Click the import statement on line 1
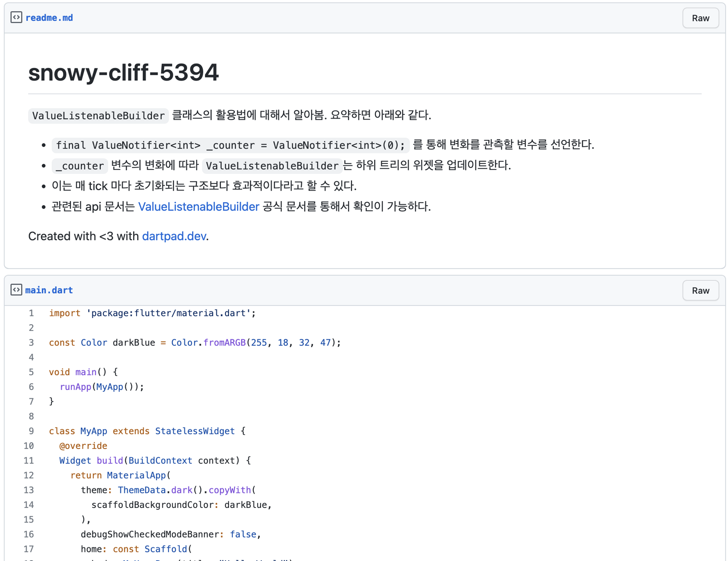 pos(152,313)
